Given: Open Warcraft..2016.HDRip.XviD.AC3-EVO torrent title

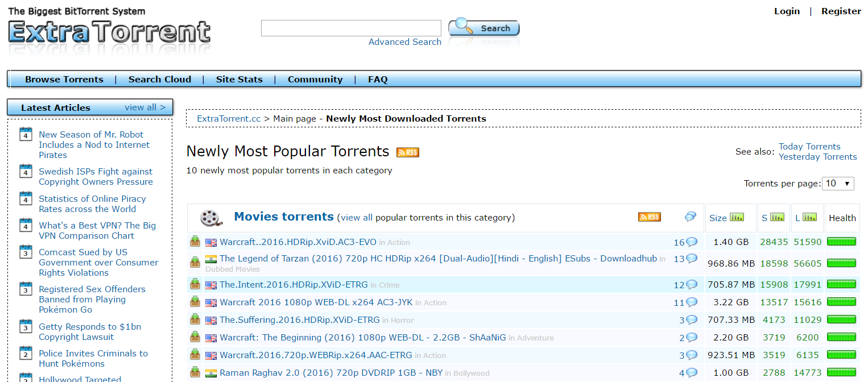Looking at the screenshot, I should [x=298, y=242].
